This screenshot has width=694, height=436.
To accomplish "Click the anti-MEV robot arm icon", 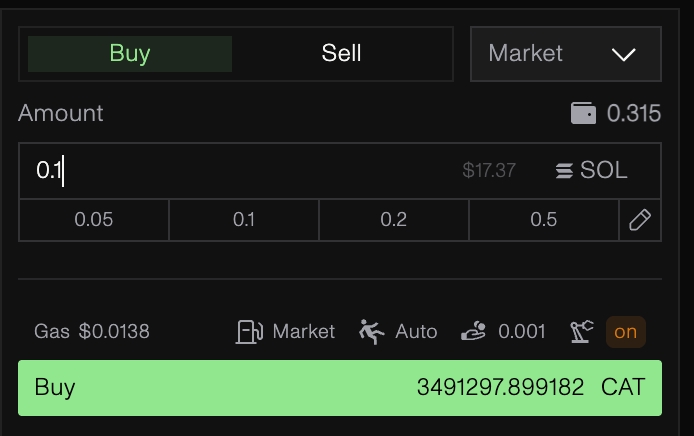I will click(582, 331).
